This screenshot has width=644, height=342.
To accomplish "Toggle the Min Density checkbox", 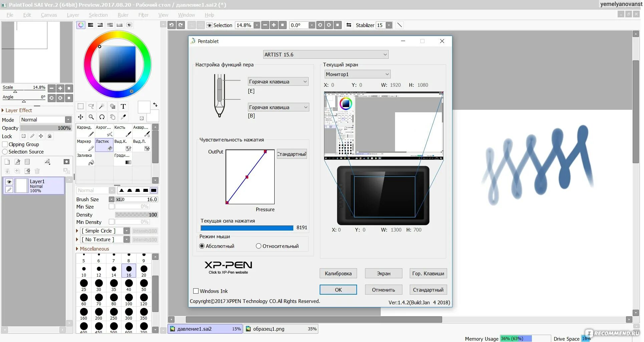I will click(111, 222).
